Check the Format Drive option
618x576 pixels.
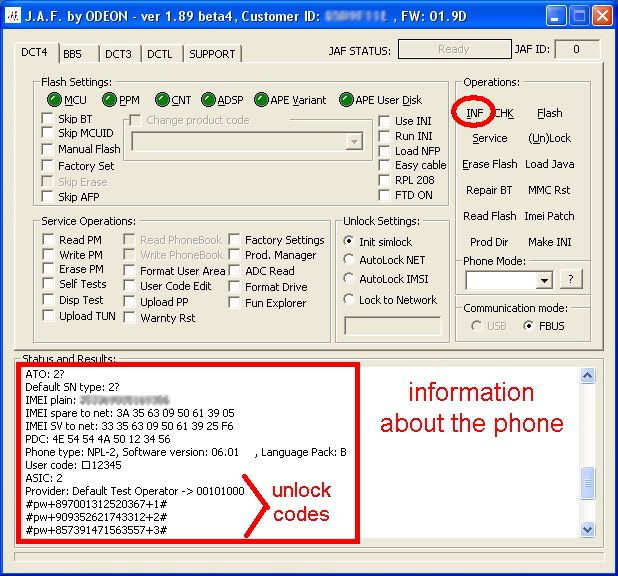(x=234, y=287)
